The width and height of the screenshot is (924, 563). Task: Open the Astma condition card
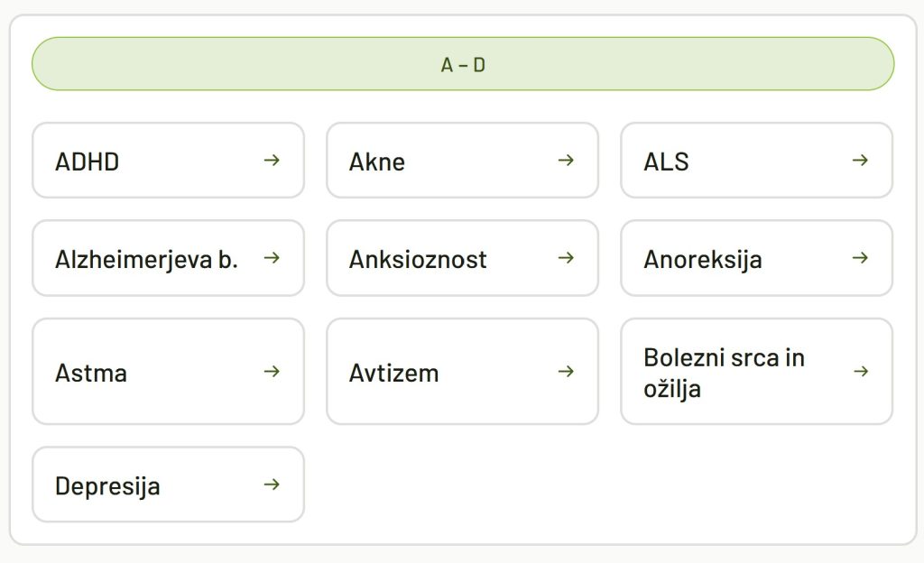(168, 371)
